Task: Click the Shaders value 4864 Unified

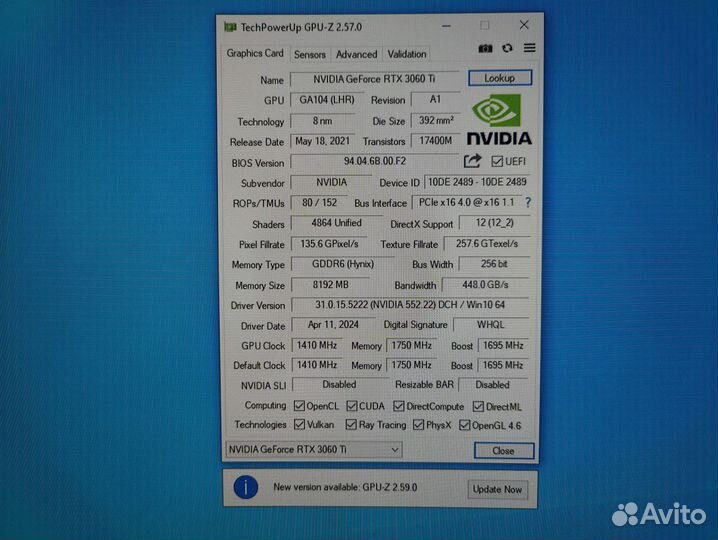Action: click(x=337, y=223)
